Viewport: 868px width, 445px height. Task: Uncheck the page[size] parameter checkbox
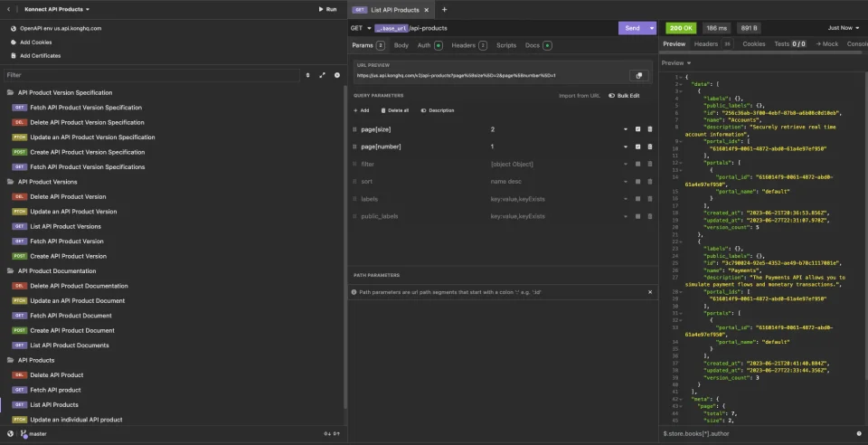[x=637, y=129]
